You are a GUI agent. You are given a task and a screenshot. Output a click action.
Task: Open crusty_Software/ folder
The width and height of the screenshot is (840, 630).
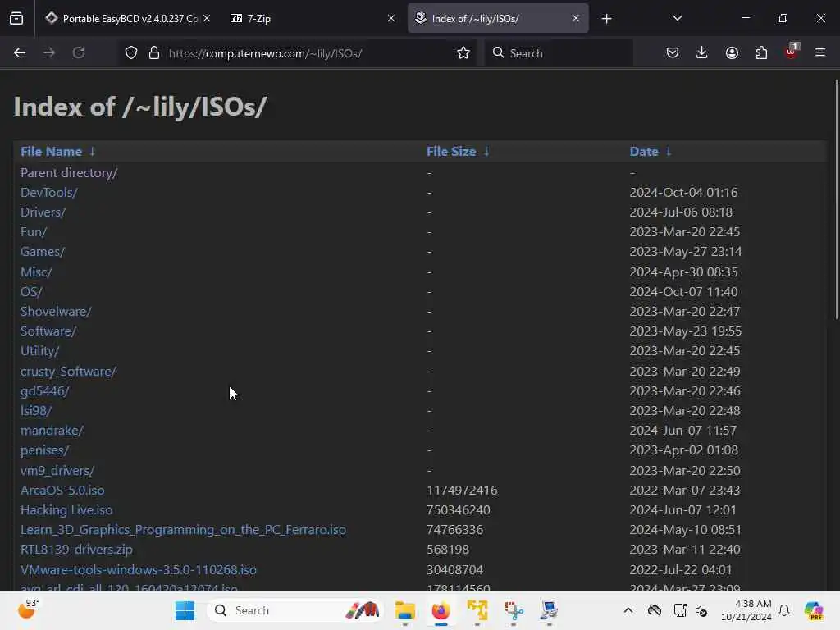68,372
